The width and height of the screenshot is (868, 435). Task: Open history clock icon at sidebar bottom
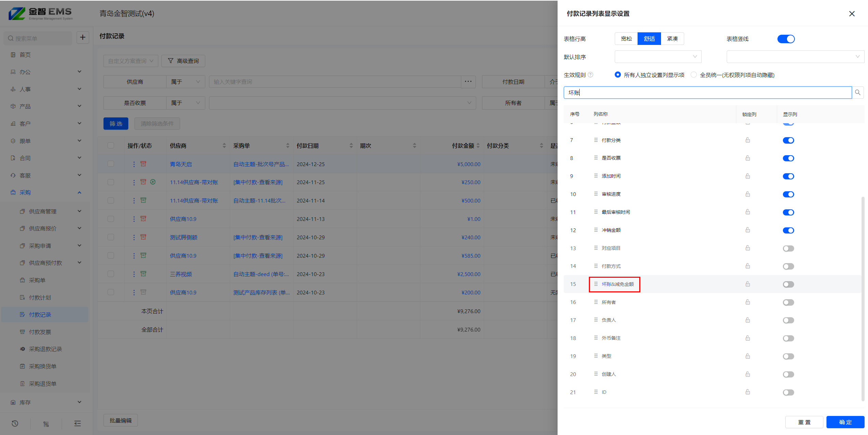15,423
